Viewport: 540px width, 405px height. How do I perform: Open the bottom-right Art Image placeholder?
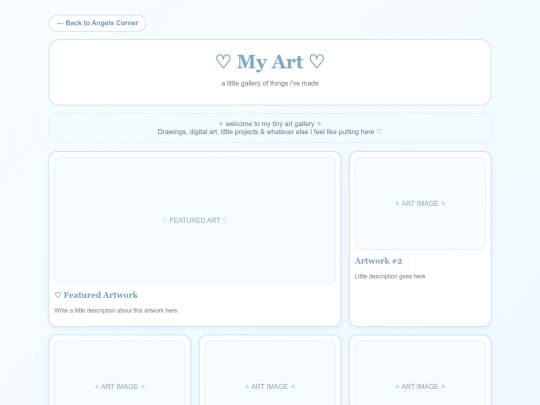420,373
